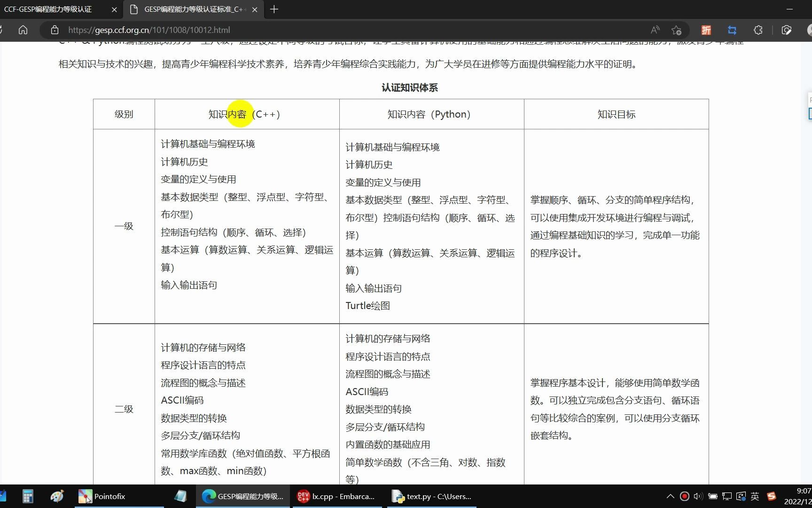Click ASCII编码 in the C++ column

pyautogui.click(x=182, y=400)
